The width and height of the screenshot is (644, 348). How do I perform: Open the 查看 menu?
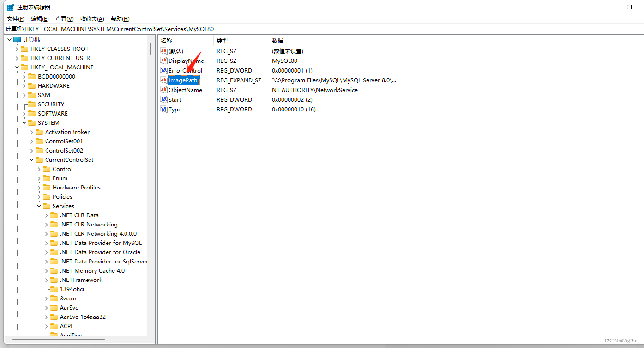click(64, 18)
